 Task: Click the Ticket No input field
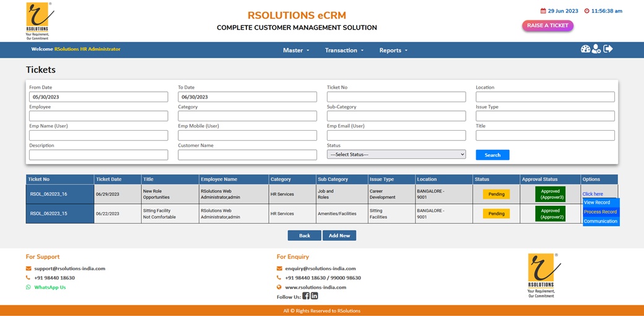point(396,97)
